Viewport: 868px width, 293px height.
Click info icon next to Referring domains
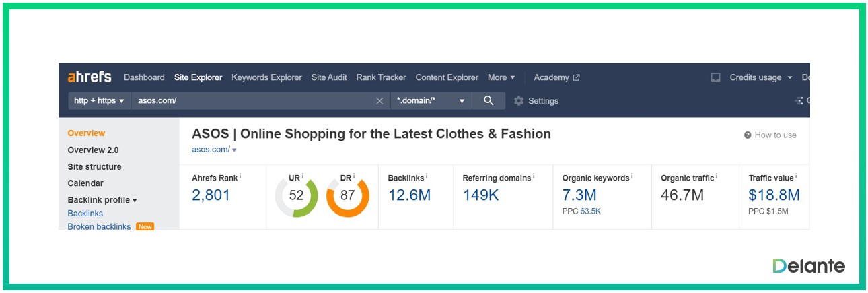tap(534, 176)
